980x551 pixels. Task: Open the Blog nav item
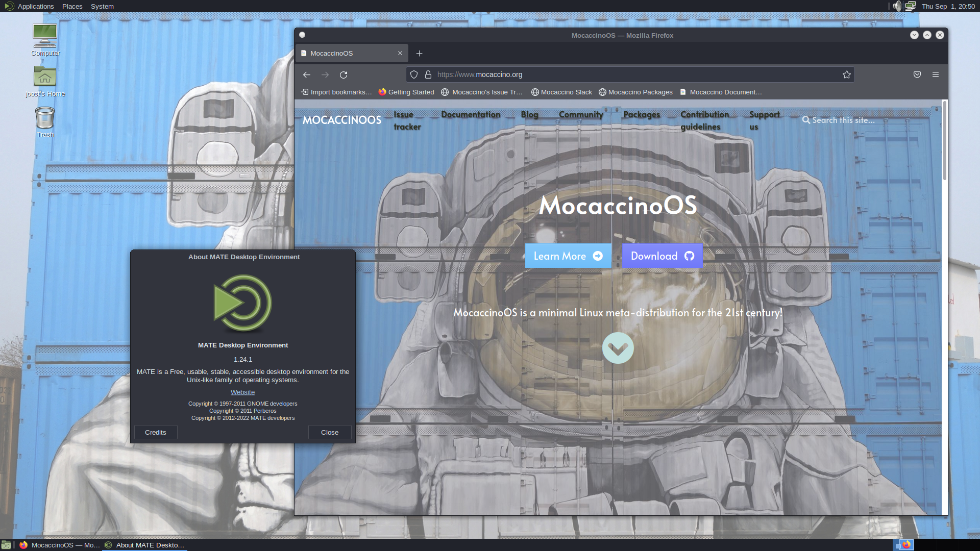529,115
